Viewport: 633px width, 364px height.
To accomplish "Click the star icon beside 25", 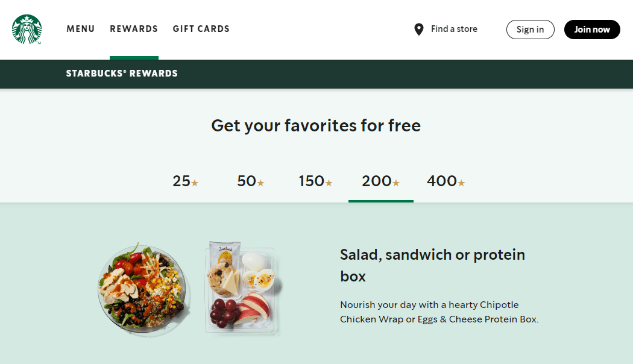I will (x=195, y=182).
